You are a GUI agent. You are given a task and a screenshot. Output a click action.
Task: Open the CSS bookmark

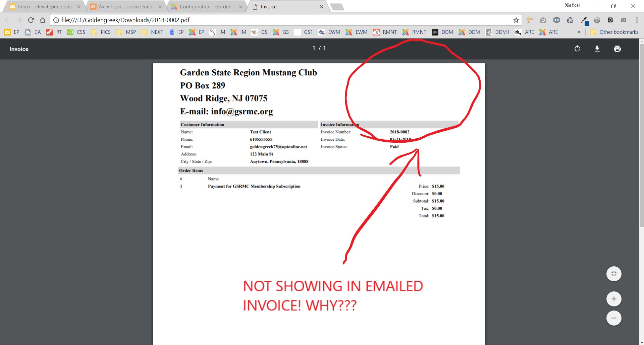(76, 32)
